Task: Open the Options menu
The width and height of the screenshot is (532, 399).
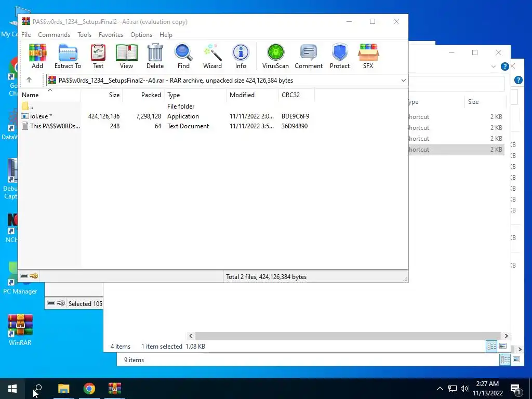Action: tap(141, 35)
